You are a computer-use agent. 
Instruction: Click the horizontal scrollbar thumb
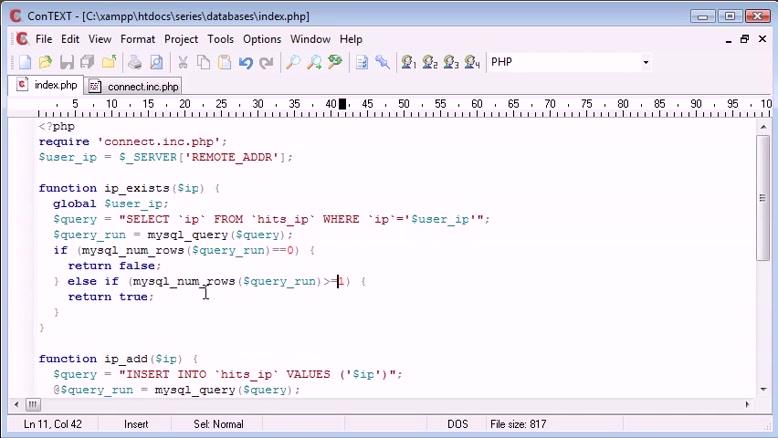tap(33, 404)
